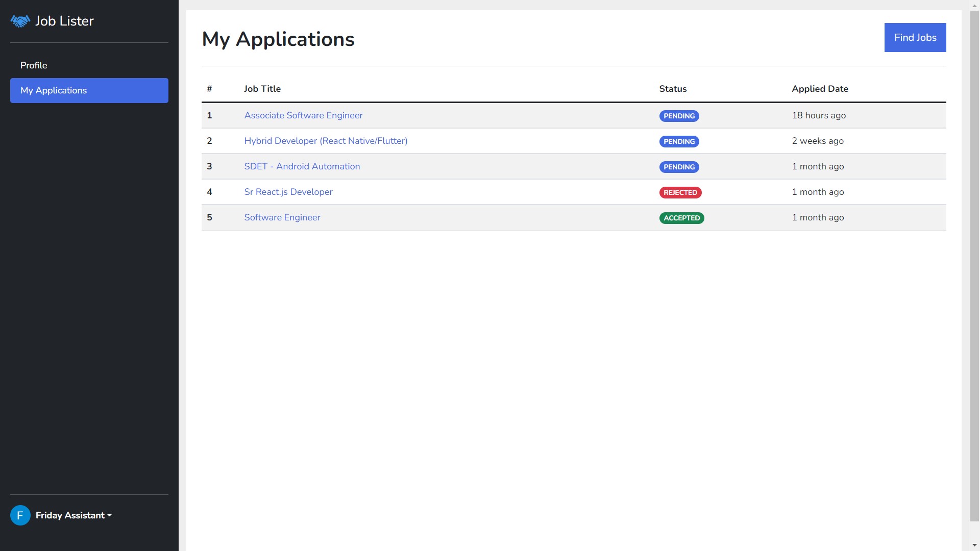Click the scroll down arrow of the scrollbar
The image size is (980, 551).
[x=974, y=545]
